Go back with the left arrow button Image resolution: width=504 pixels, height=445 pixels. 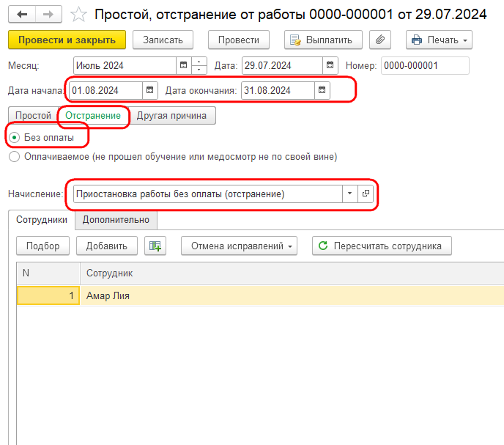(x=22, y=14)
